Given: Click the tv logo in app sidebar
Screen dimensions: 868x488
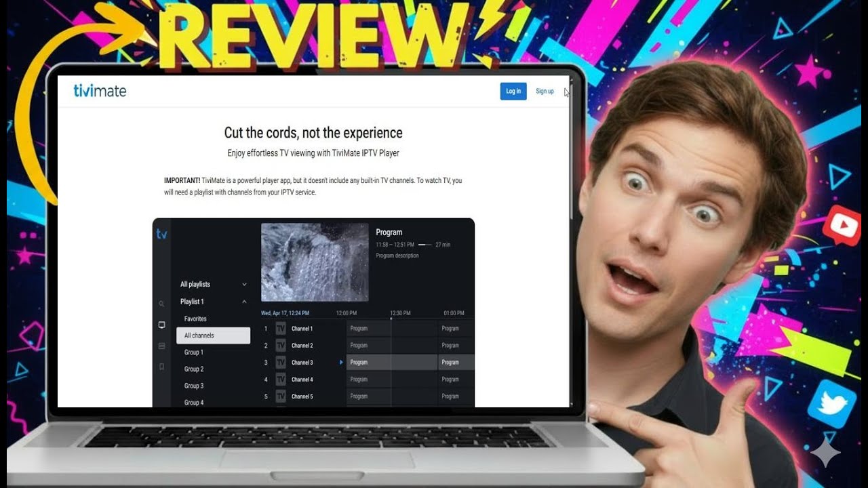Looking at the screenshot, I should pos(161,234).
